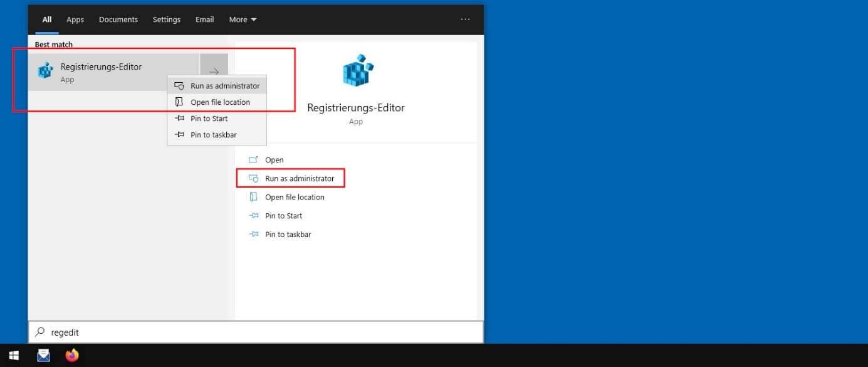
Task: Click Pin to Start in right pane
Action: click(x=283, y=216)
